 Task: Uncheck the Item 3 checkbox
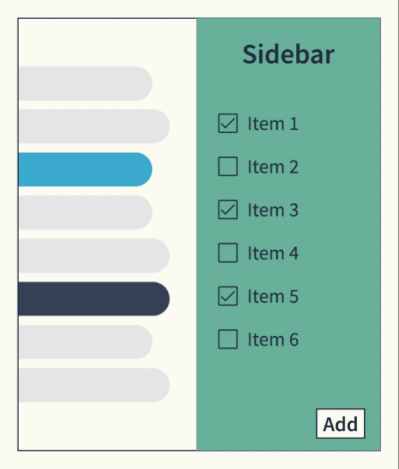pos(228,210)
